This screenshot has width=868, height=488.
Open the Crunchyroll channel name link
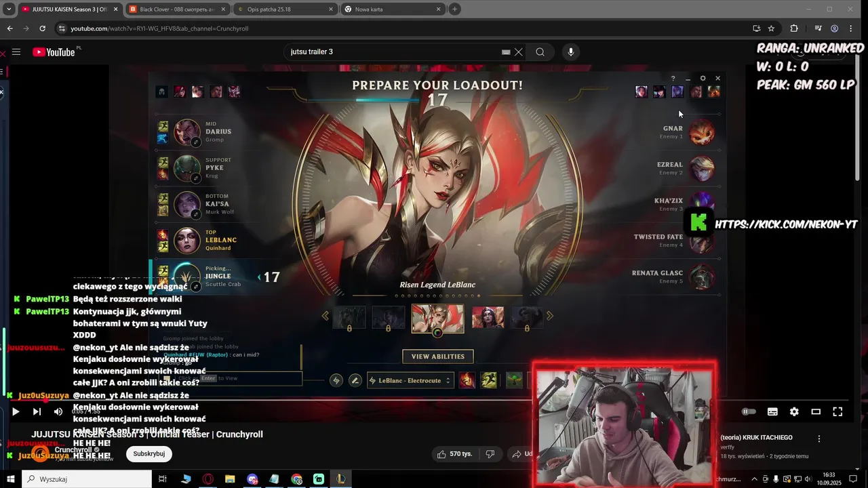coord(73,450)
